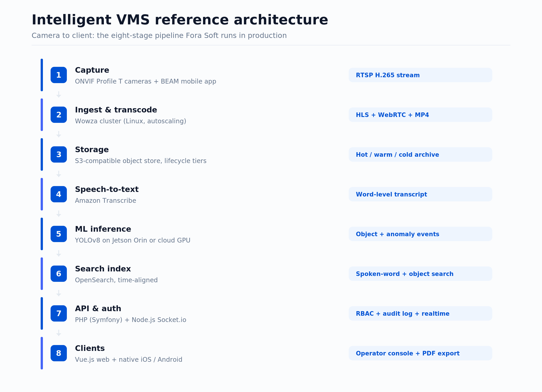Screen dimensions: 542x392
Task: Click the 'ML inference' stage heading
Action: tap(103, 229)
